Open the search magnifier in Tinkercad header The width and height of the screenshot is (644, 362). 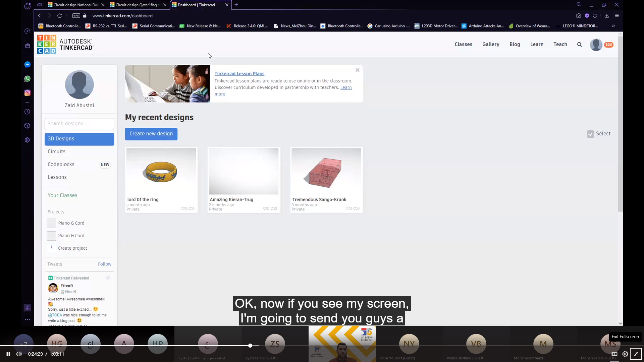tap(579, 45)
